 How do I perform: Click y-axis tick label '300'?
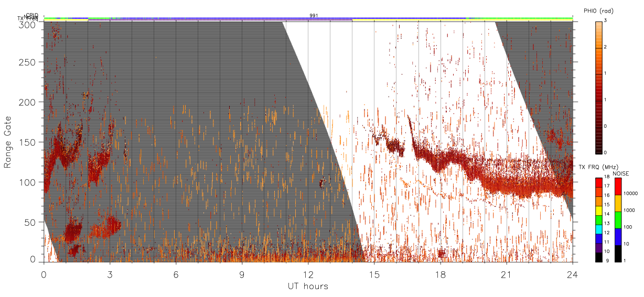pyautogui.click(x=28, y=25)
